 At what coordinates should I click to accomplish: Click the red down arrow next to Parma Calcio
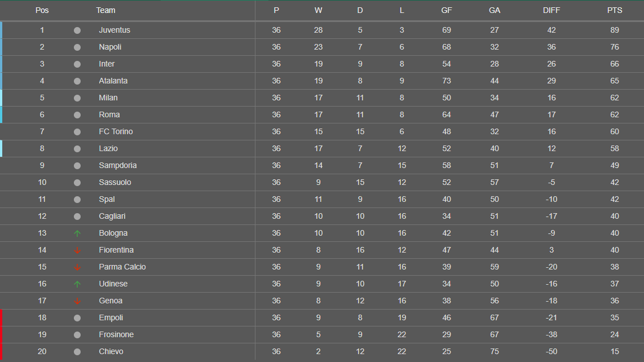click(77, 267)
